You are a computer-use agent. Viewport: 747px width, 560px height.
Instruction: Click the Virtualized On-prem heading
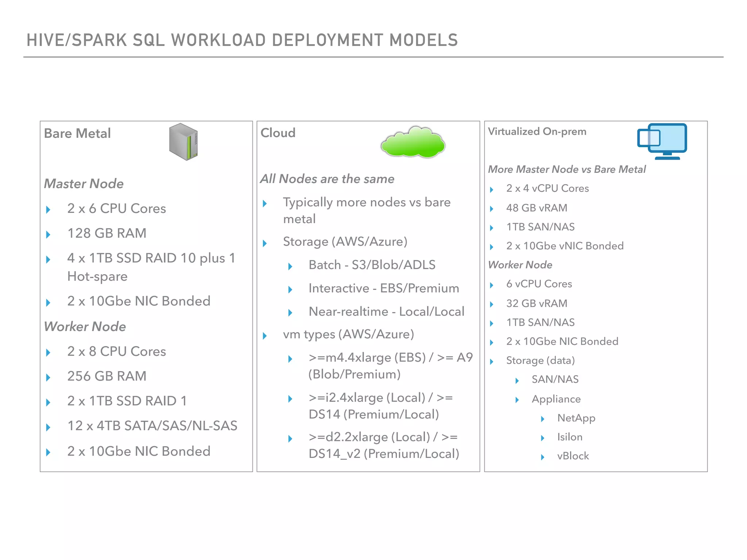coord(537,131)
